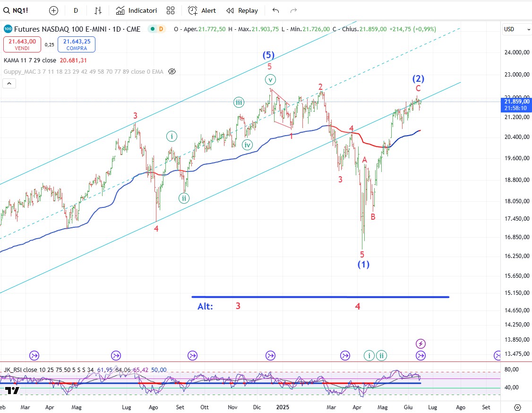
Task: Open indicator templates grid icon
Action: [x=171, y=10]
